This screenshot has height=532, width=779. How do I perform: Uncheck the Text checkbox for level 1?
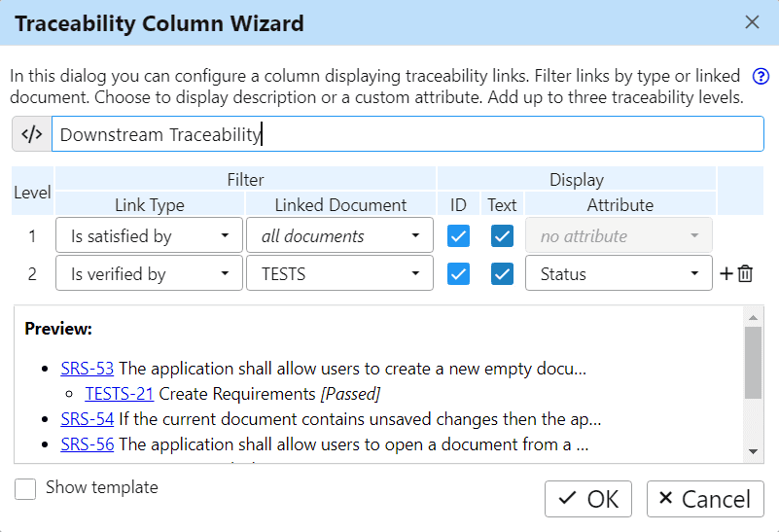(x=502, y=235)
